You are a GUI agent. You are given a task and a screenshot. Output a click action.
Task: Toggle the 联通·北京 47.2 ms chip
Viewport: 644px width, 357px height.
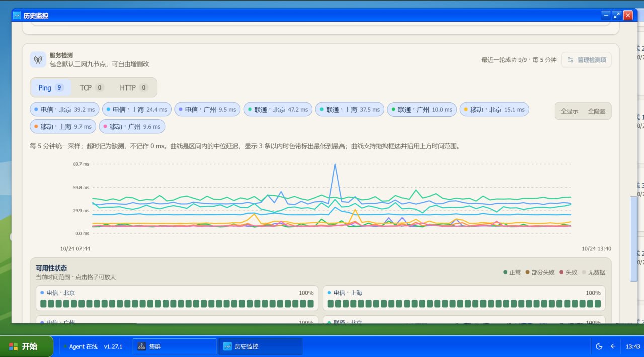coord(278,109)
